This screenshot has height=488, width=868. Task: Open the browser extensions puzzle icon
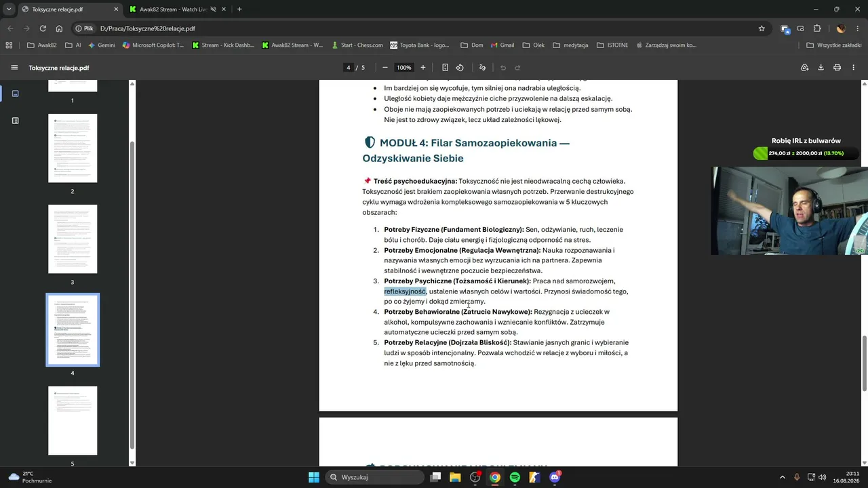click(817, 28)
